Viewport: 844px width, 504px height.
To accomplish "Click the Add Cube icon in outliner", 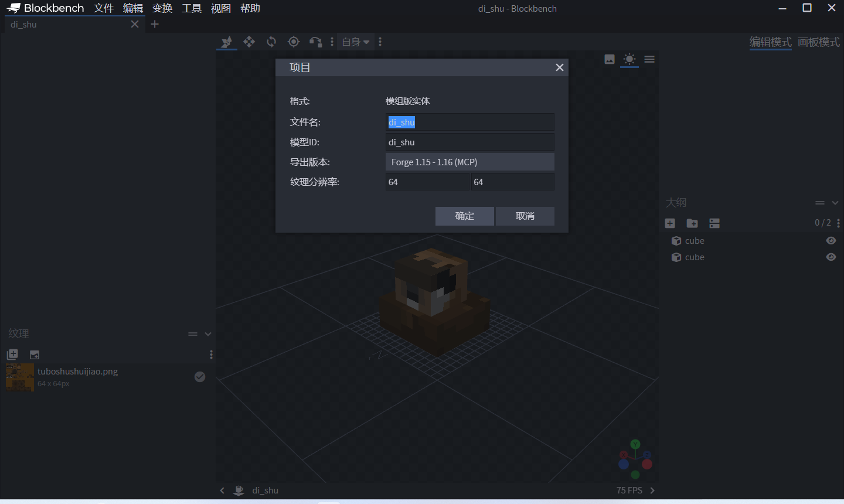I will coord(670,223).
